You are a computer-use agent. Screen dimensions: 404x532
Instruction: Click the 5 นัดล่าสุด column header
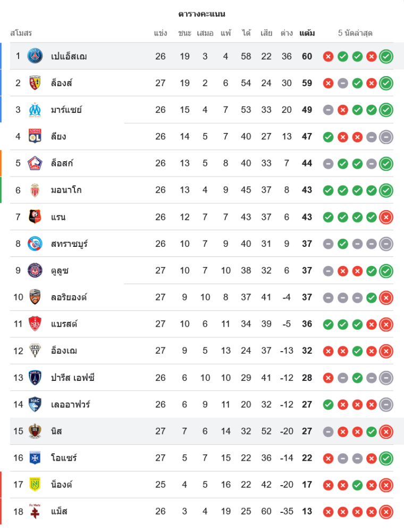click(355, 33)
